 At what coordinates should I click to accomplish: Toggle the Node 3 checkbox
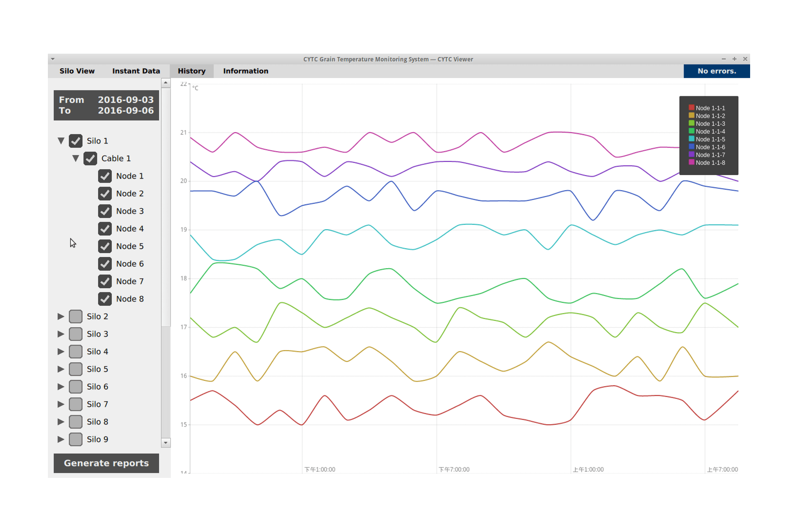[105, 211]
